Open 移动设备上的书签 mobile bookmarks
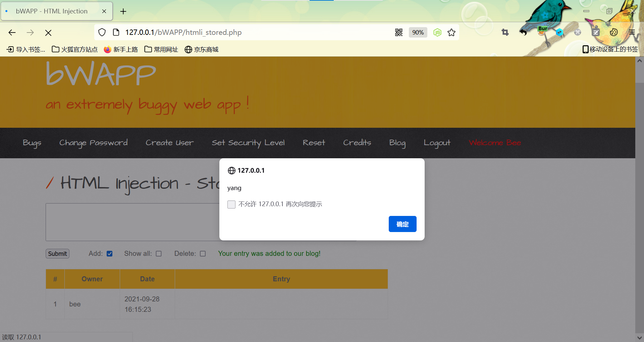 point(610,49)
